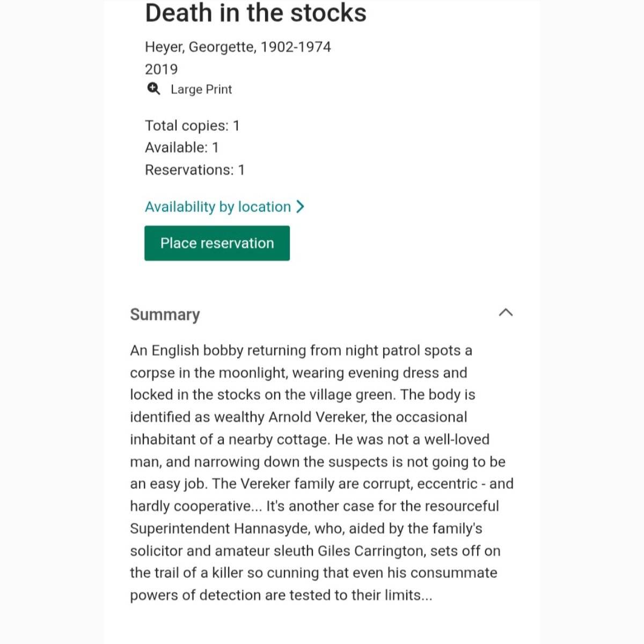
Task: Click the publication year 2019
Action: point(161,69)
